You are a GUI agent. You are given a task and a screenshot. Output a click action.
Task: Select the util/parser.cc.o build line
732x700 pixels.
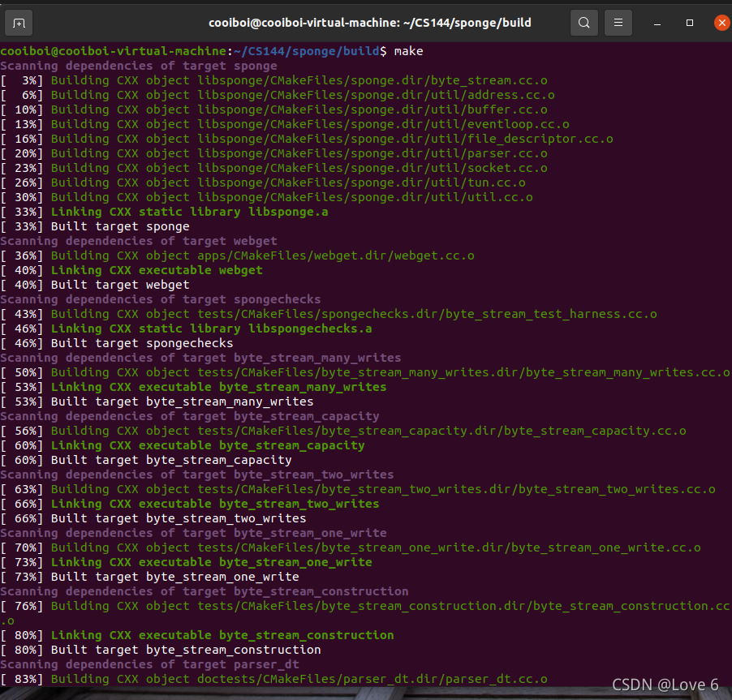click(273, 153)
